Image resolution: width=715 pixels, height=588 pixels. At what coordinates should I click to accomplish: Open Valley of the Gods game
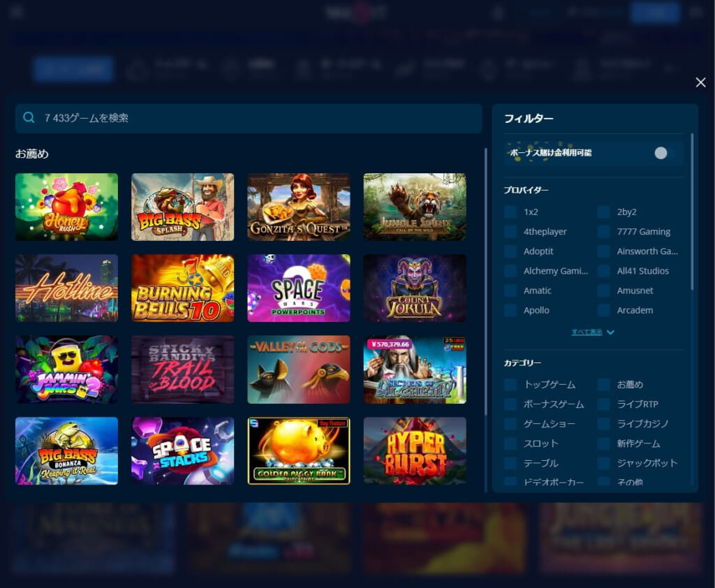[x=299, y=369]
